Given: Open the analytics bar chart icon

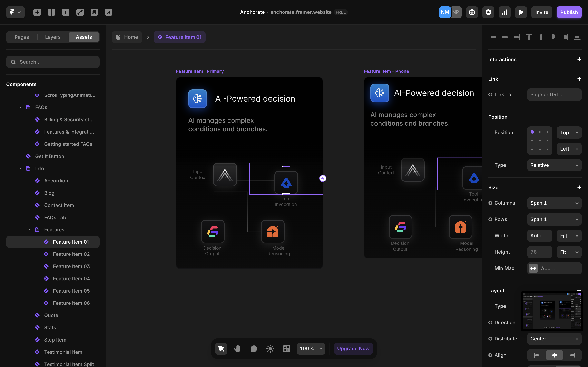Looking at the screenshot, I should pyautogui.click(x=504, y=12).
